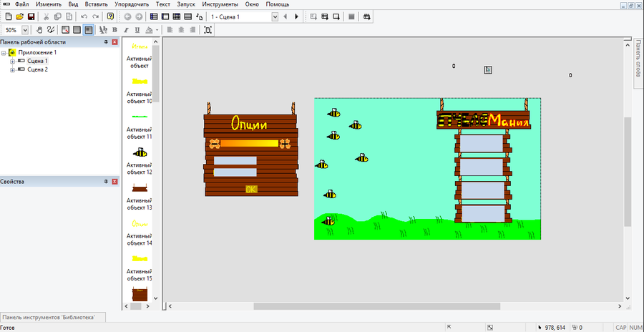Toggle italic text formatting
This screenshot has height=332, width=644.
126,29
